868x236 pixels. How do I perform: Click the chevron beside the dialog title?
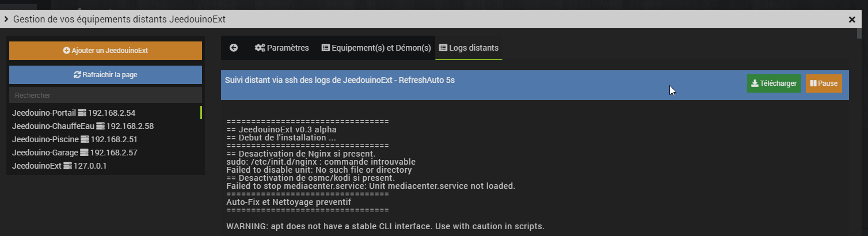point(6,20)
